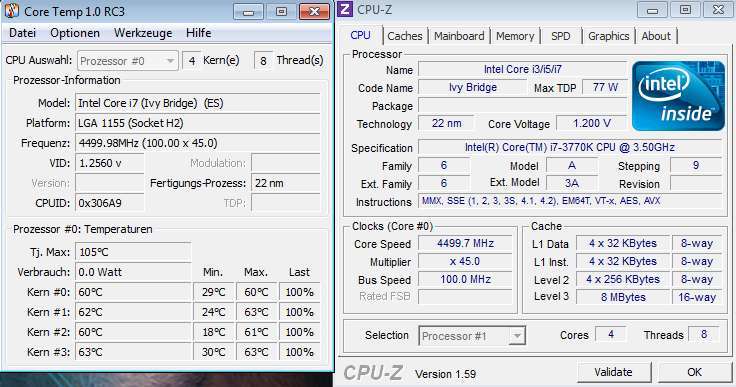Screen dimensions: 736x387
Task: Click the Ext. Model value 3A
Action: [572, 183]
